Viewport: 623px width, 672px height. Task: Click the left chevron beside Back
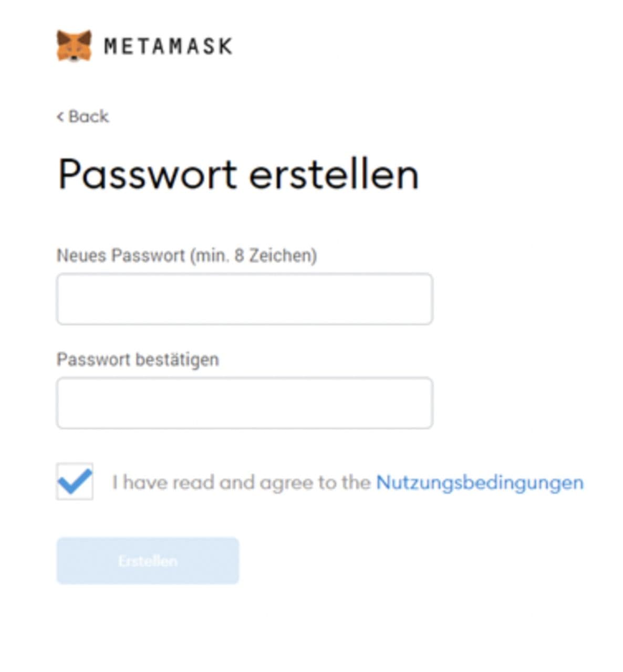coord(60,116)
